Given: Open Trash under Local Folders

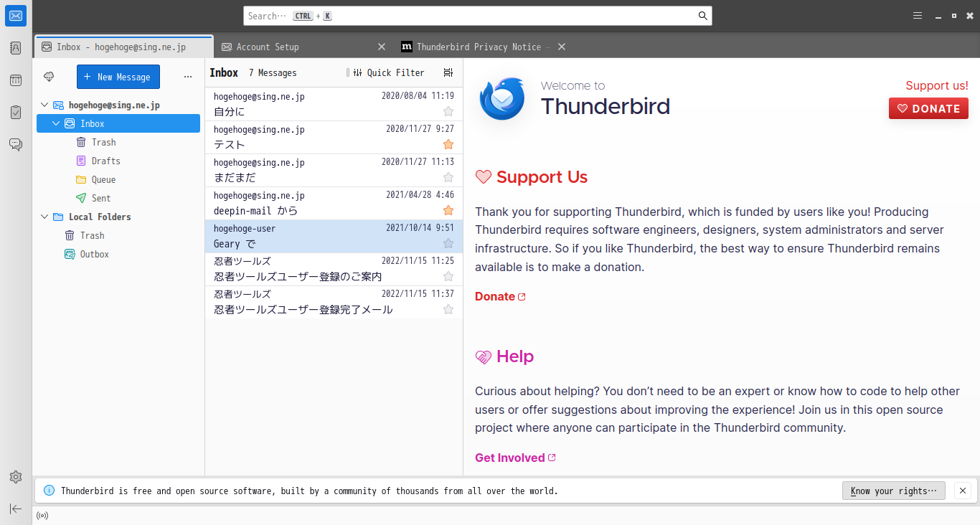Looking at the screenshot, I should (118, 235).
